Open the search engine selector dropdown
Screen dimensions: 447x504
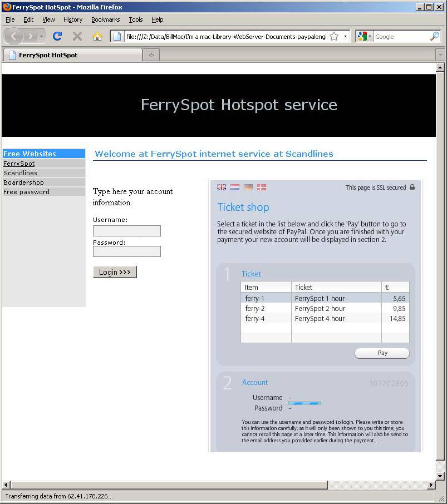(365, 36)
